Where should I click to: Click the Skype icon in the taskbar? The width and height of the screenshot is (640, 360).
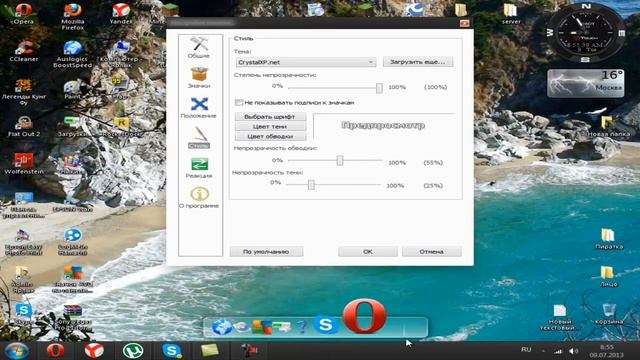172,351
